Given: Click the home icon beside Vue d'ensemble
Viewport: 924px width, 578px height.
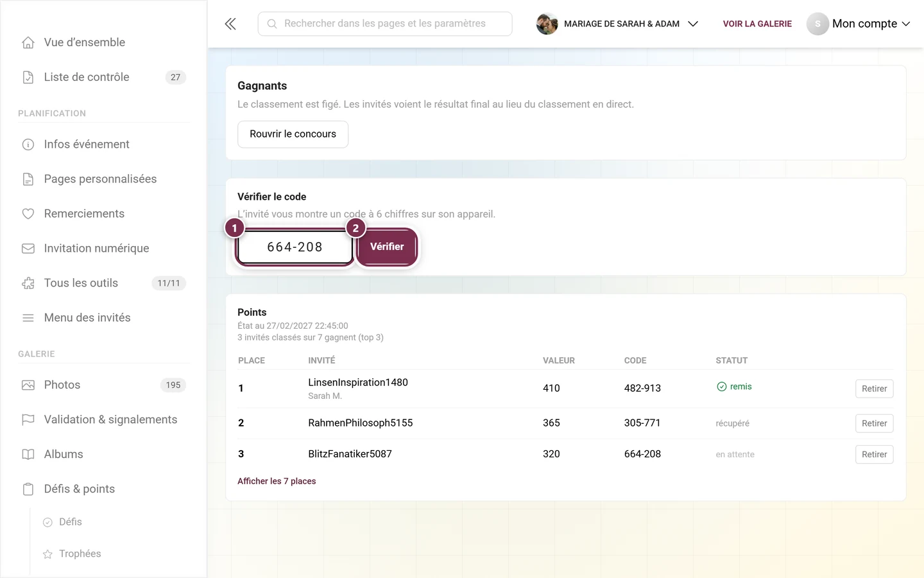Looking at the screenshot, I should (28, 42).
